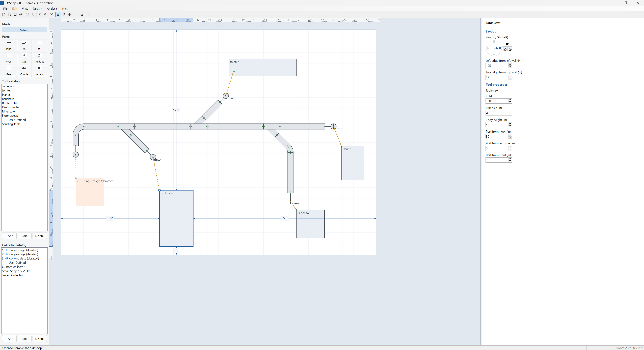Select the 45 degree elbow part
644x350 pixels.
24,45
